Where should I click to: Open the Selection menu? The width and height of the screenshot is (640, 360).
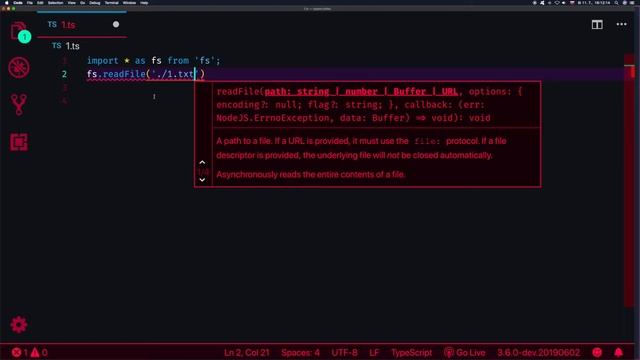(x=56, y=3)
